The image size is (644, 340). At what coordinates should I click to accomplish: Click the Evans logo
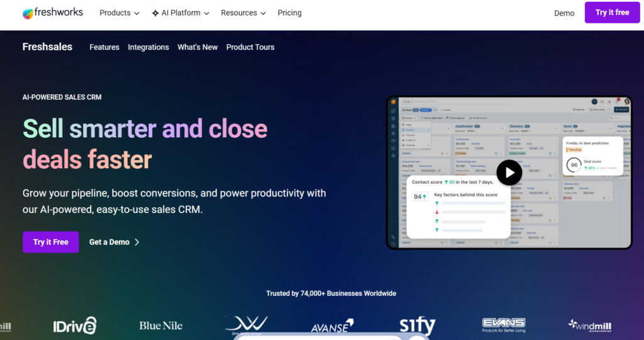click(x=504, y=325)
